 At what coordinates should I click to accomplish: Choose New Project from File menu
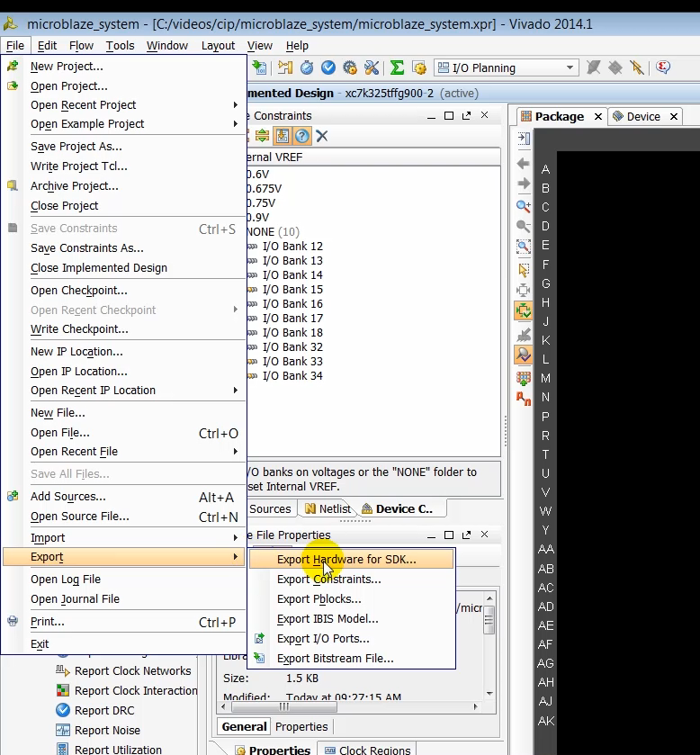pyautogui.click(x=124, y=66)
